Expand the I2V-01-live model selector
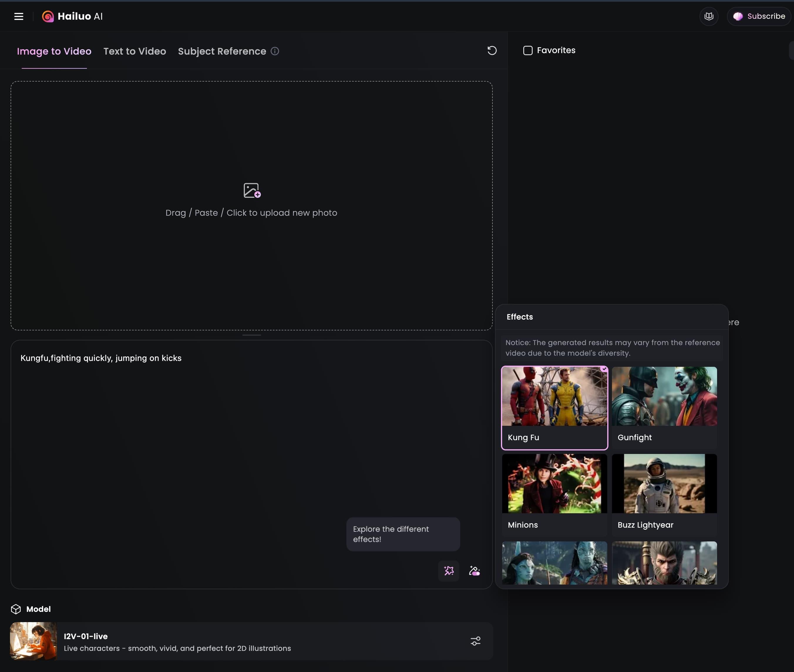Image resolution: width=794 pixels, height=672 pixels. coord(252,641)
